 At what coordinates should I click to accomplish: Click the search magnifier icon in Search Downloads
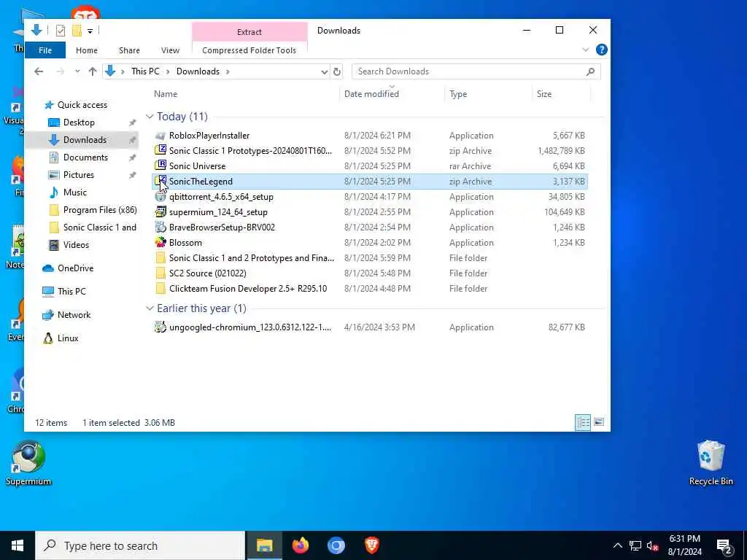pyautogui.click(x=590, y=71)
